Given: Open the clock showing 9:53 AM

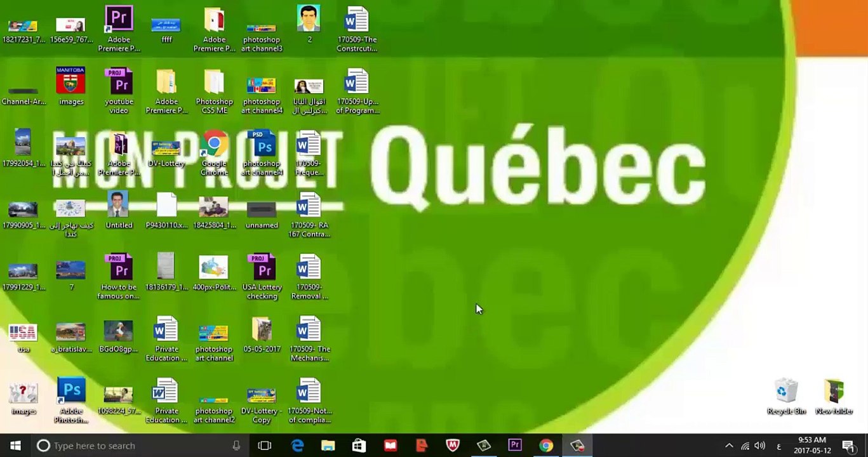Looking at the screenshot, I should 812,446.
